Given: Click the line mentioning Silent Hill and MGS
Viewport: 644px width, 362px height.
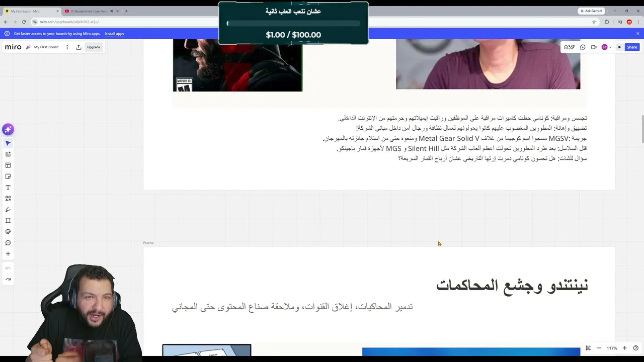Looking at the screenshot, I should pos(462,148).
